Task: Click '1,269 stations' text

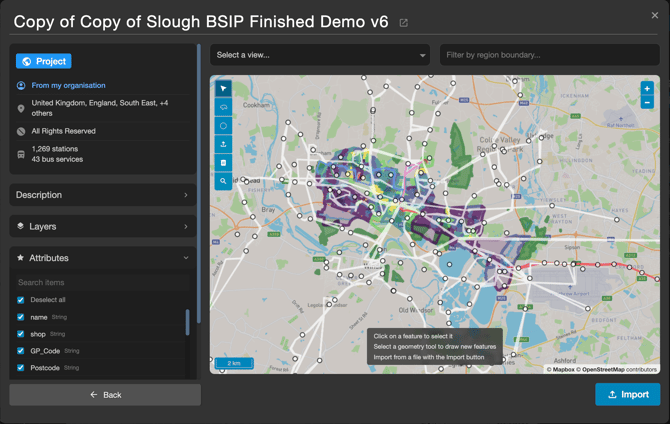Action: tap(55, 149)
